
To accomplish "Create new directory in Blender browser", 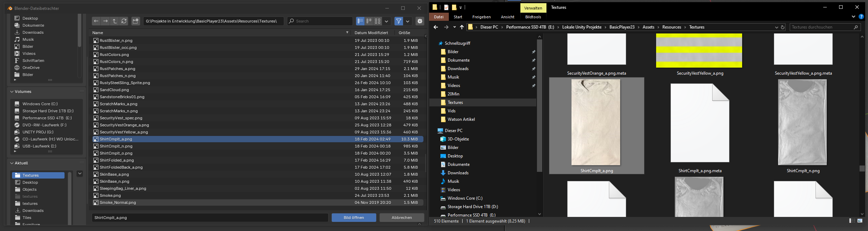I will point(136,21).
